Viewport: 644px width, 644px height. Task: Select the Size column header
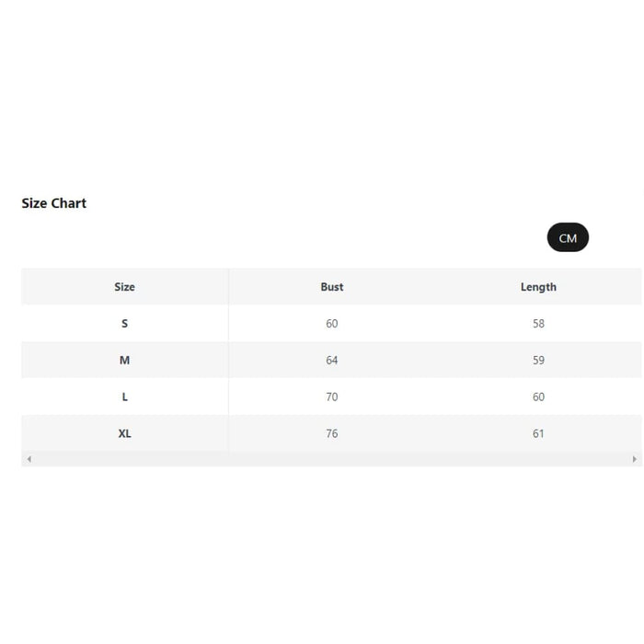click(124, 287)
